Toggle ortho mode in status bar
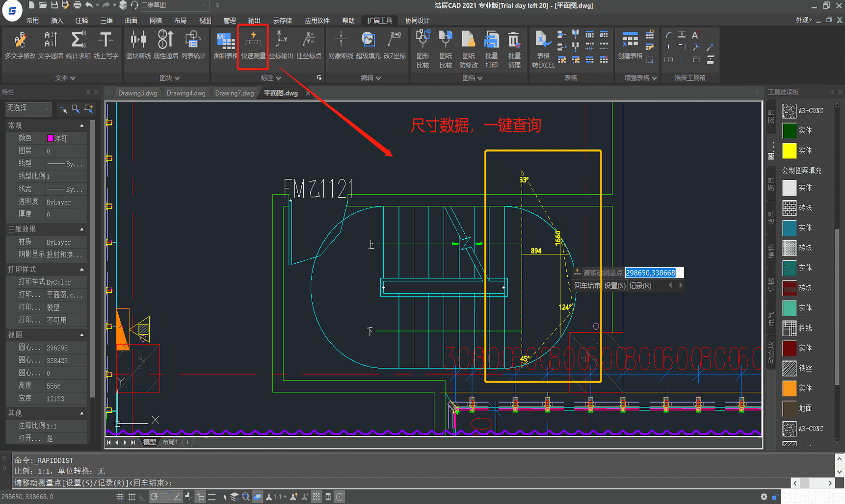845x504 pixels. (x=142, y=497)
